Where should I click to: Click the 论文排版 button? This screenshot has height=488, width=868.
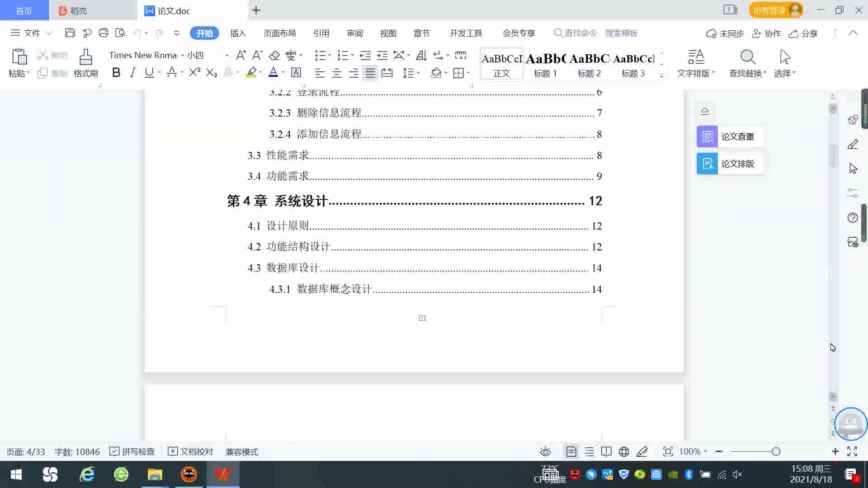730,164
